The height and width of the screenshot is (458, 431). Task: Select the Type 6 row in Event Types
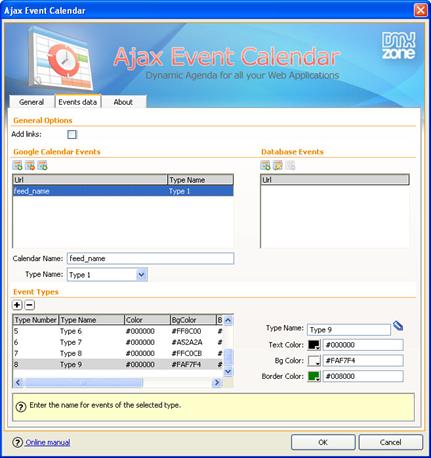118,331
